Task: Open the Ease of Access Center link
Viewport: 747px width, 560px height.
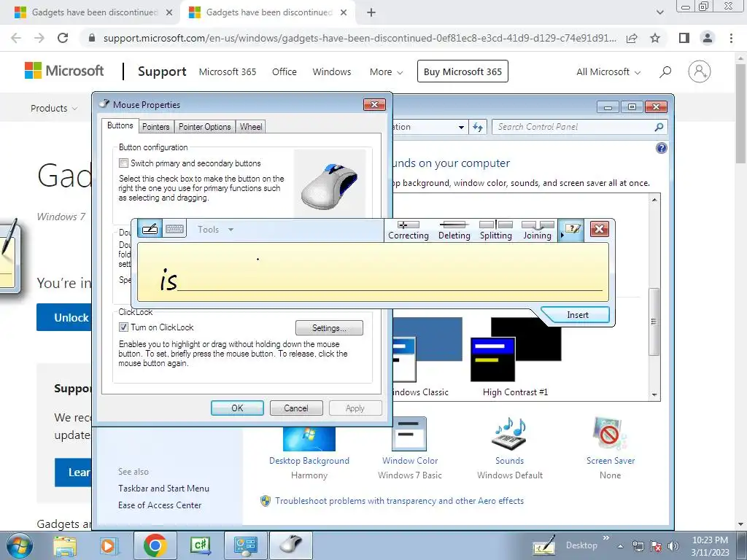Action: [x=160, y=505]
